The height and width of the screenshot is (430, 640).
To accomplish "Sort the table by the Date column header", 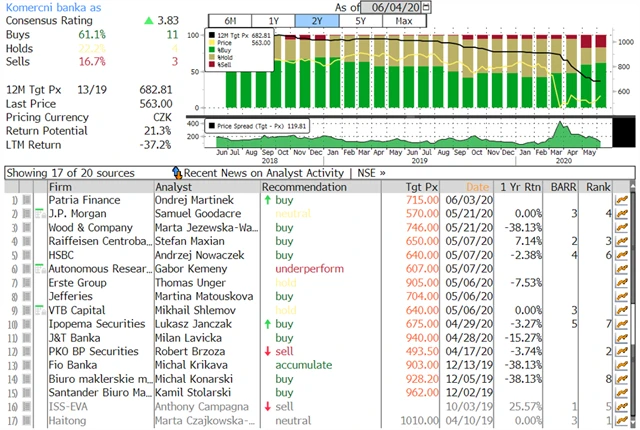I will (x=478, y=187).
